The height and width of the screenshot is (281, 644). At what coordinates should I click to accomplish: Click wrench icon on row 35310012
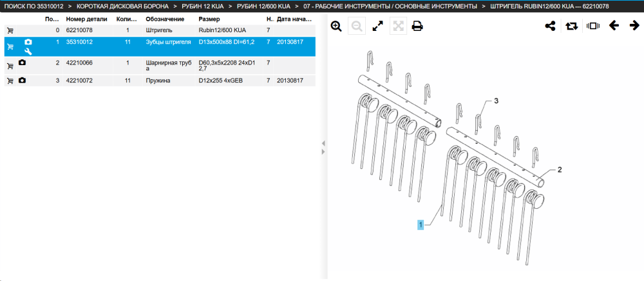28,52
